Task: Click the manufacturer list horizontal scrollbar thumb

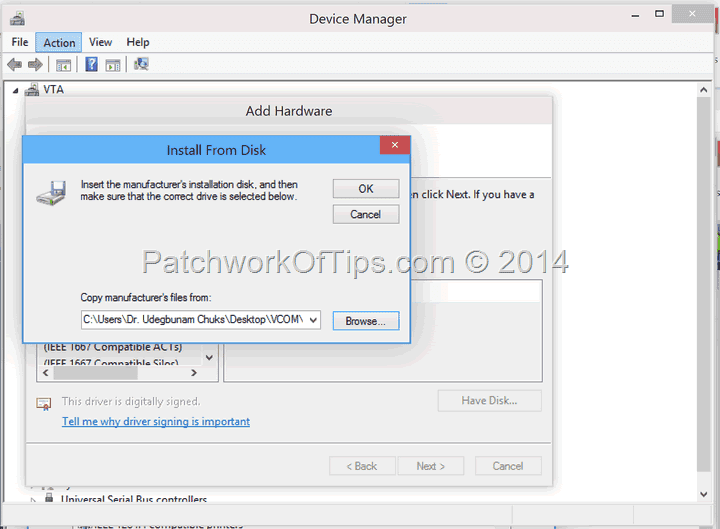Action: [x=96, y=373]
